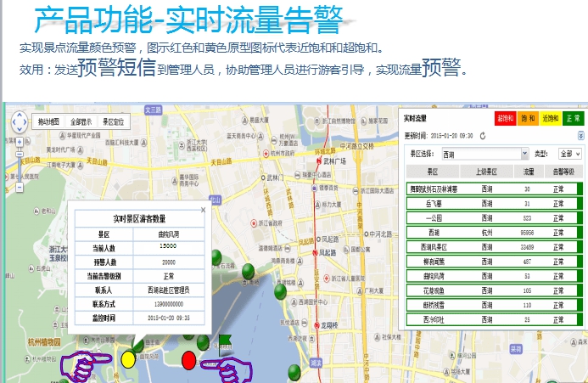Click the green flag marker on the lake
This screenshot has width=588, height=383.
(223, 343)
